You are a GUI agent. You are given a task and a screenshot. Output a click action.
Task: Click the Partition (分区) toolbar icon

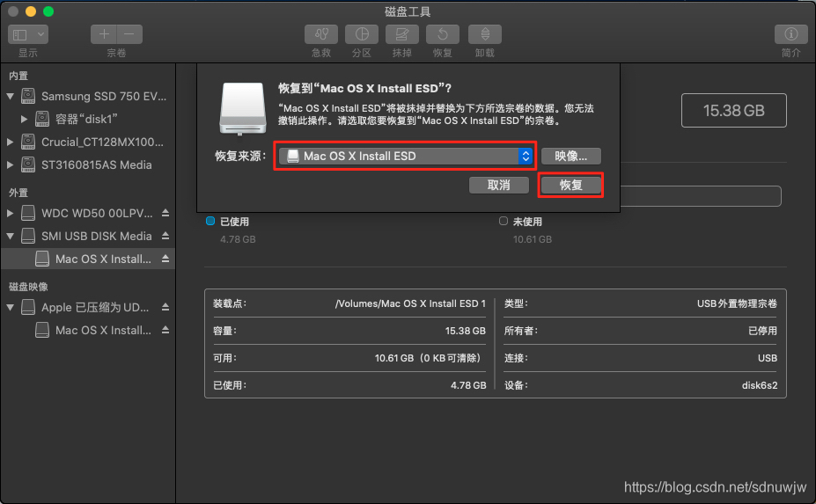[x=362, y=34]
